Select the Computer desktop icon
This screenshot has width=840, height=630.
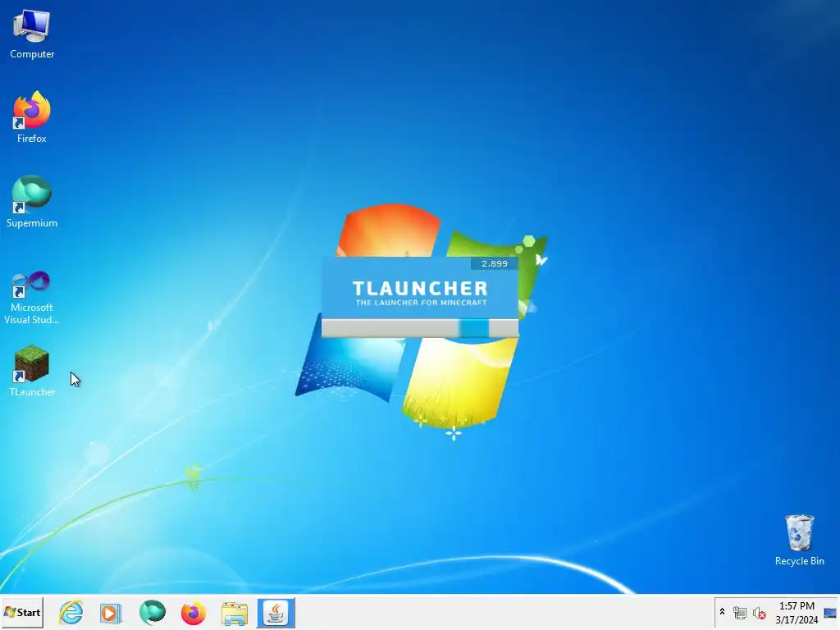(32, 33)
